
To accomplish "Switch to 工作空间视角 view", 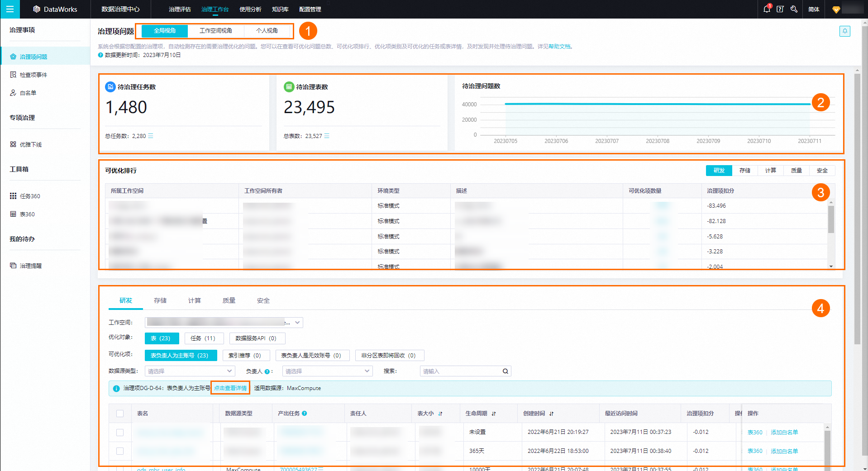I will pos(216,31).
